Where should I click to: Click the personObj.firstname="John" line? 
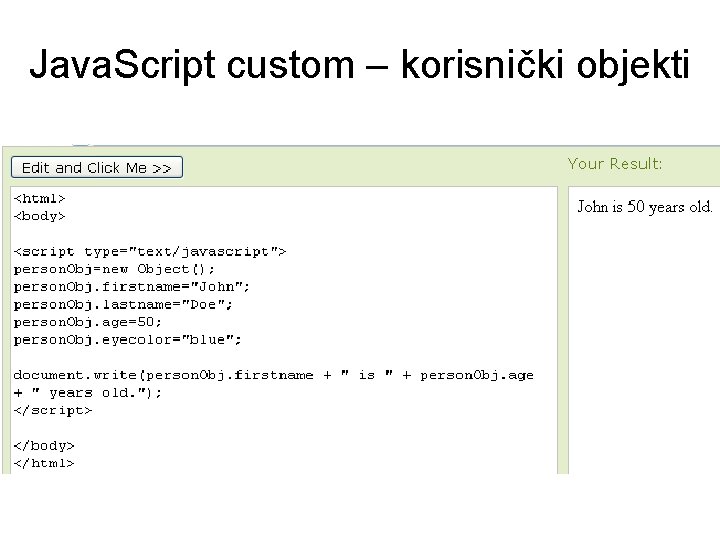tap(132, 287)
